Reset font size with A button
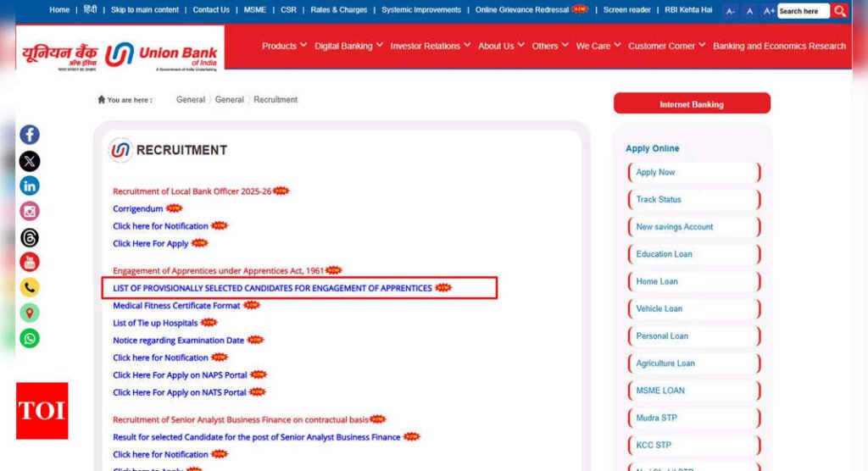868x471 pixels. (749, 11)
